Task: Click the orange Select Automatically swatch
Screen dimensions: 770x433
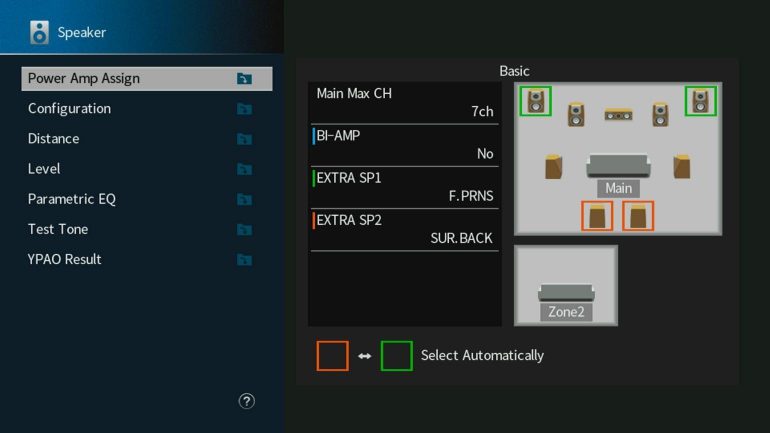Action: point(333,356)
